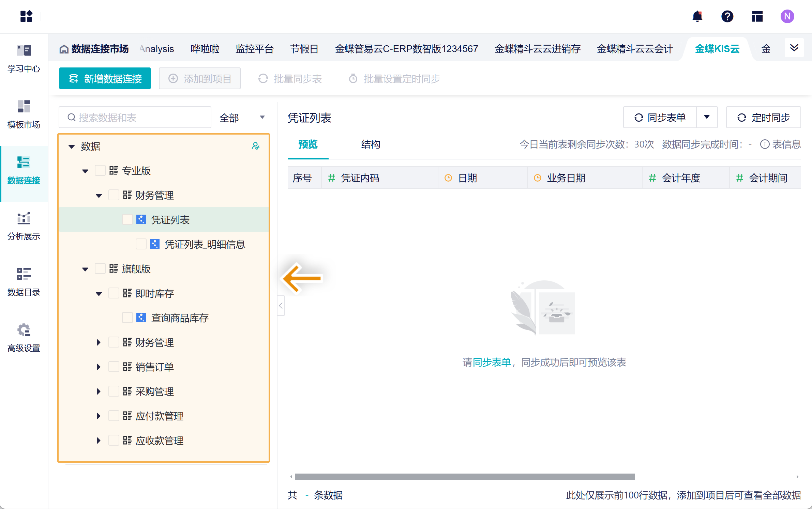Switch to the 金蝶精斗云云会计 tab
The image size is (812, 509).
click(635, 49)
